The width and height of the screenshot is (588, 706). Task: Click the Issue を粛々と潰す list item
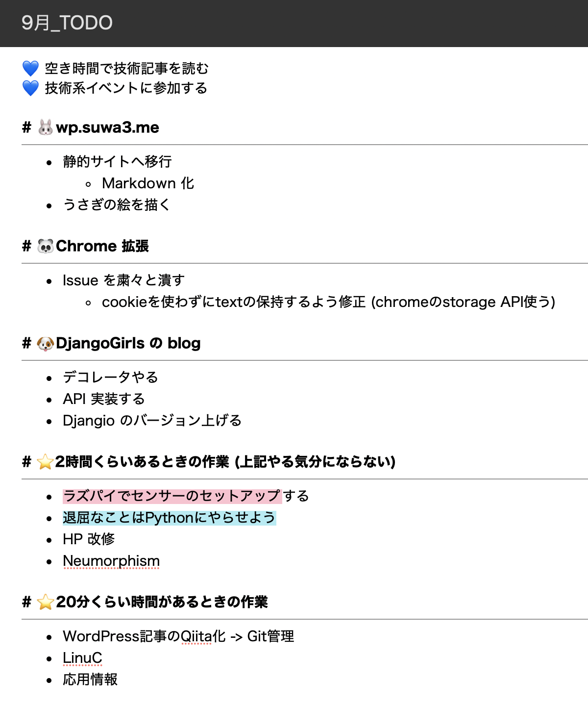(123, 280)
